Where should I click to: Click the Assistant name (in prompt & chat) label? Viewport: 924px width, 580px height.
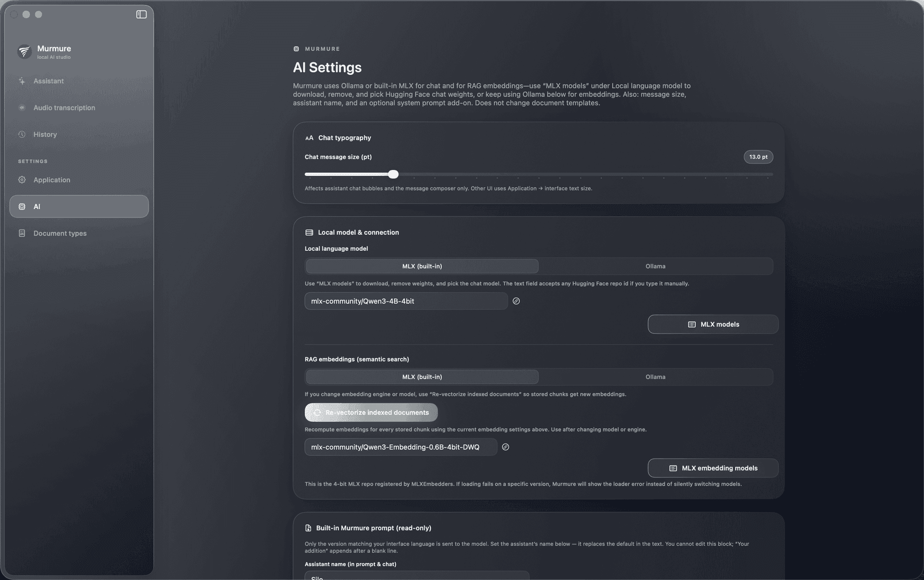coord(350,564)
